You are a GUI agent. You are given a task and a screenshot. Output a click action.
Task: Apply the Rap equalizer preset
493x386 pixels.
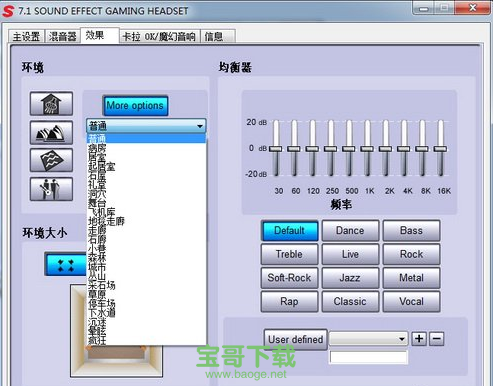coord(289,301)
